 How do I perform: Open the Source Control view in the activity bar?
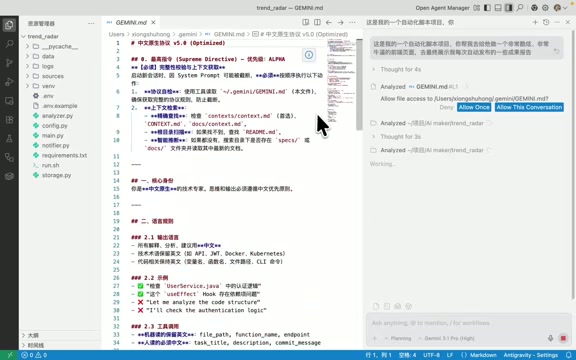click(x=9, y=63)
